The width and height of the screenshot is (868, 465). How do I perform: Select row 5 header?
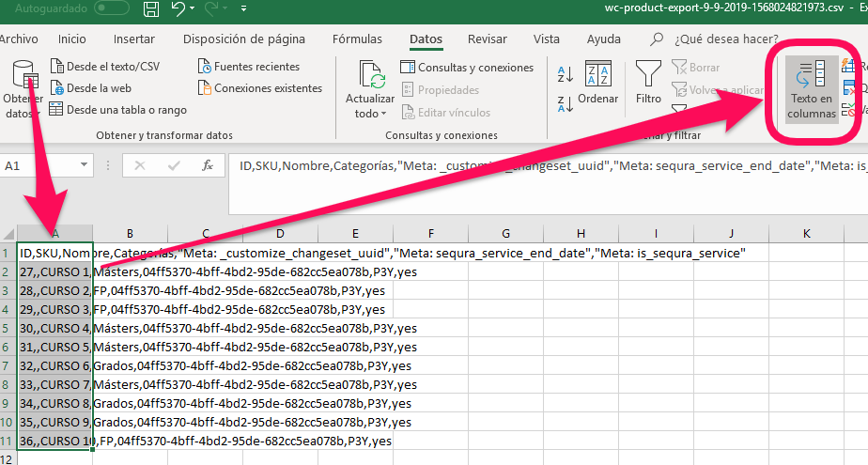[x=8, y=328]
